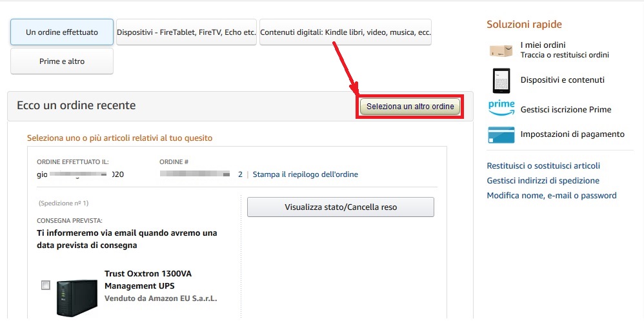Screen dimensions: 644x332
Task: Open the Restituisci o sostituisci articoli link
Action: tap(543, 165)
